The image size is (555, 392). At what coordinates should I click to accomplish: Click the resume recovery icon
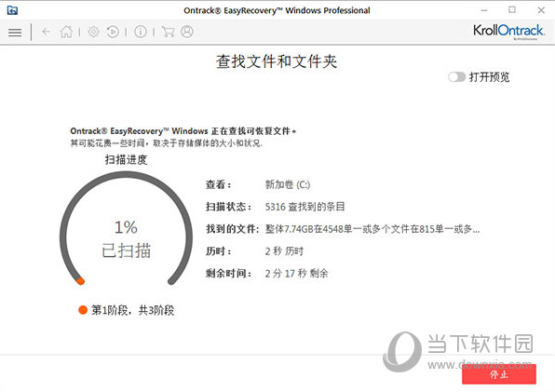[113, 32]
